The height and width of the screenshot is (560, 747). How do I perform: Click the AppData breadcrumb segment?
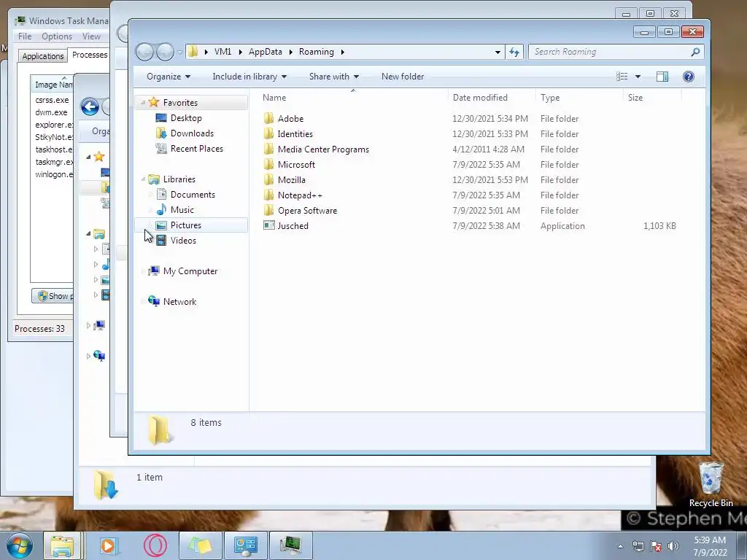[x=266, y=52]
